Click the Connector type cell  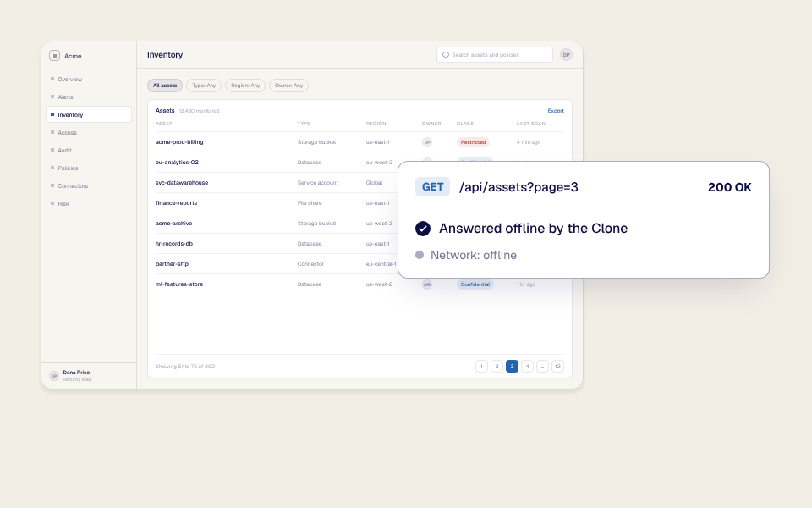pos(310,264)
